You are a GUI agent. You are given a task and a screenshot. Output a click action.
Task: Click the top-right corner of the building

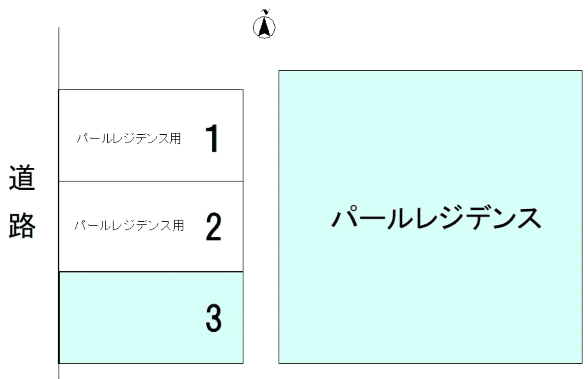tap(582, 71)
